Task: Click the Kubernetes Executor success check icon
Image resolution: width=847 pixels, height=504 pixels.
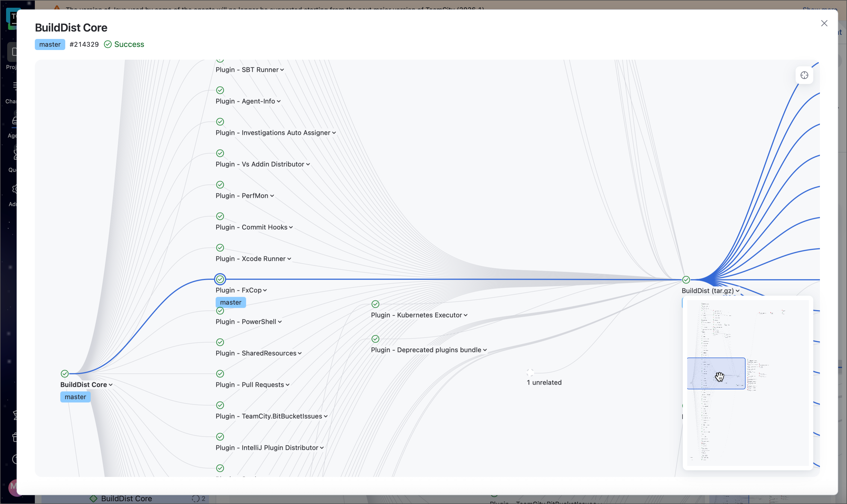Action: 375,304
